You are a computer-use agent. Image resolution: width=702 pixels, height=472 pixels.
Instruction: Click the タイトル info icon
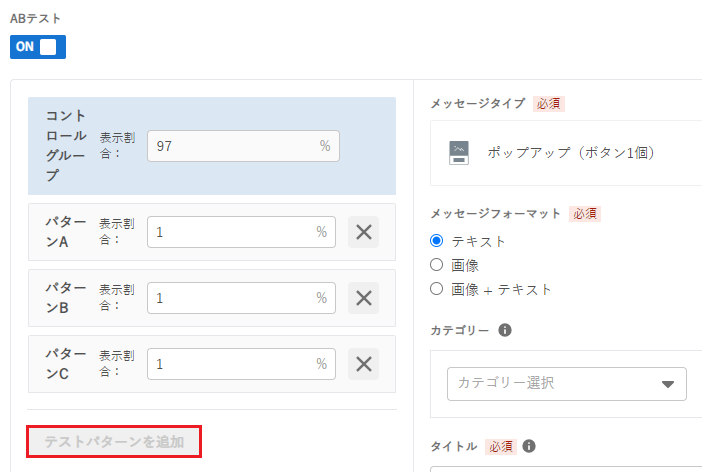click(x=529, y=446)
